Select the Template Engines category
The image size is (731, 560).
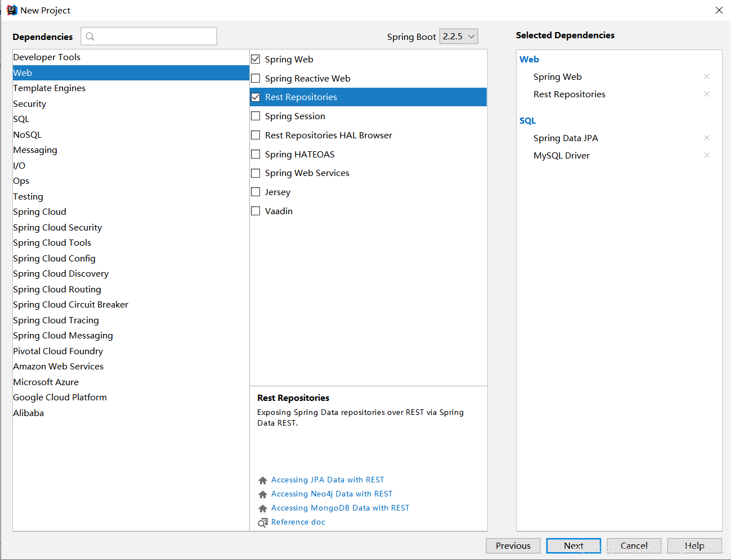tap(131, 88)
